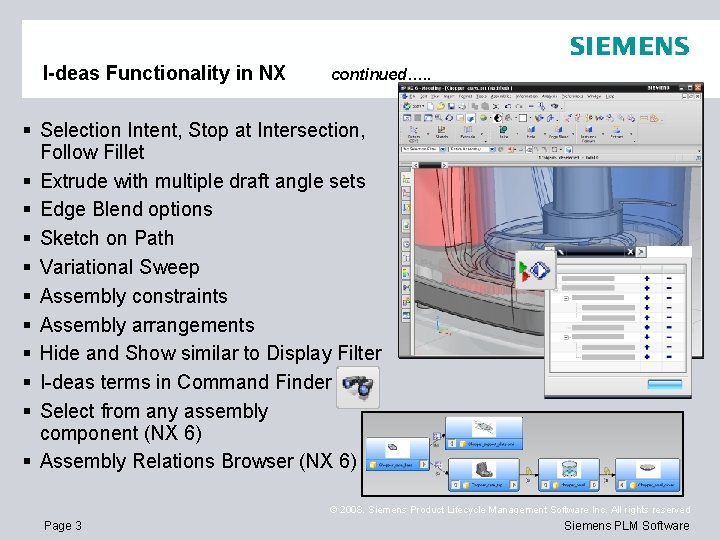The height and width of the screenshot is (540, 720).
Task: Click the blue OK button in dialog
Action: pos(664,384)
